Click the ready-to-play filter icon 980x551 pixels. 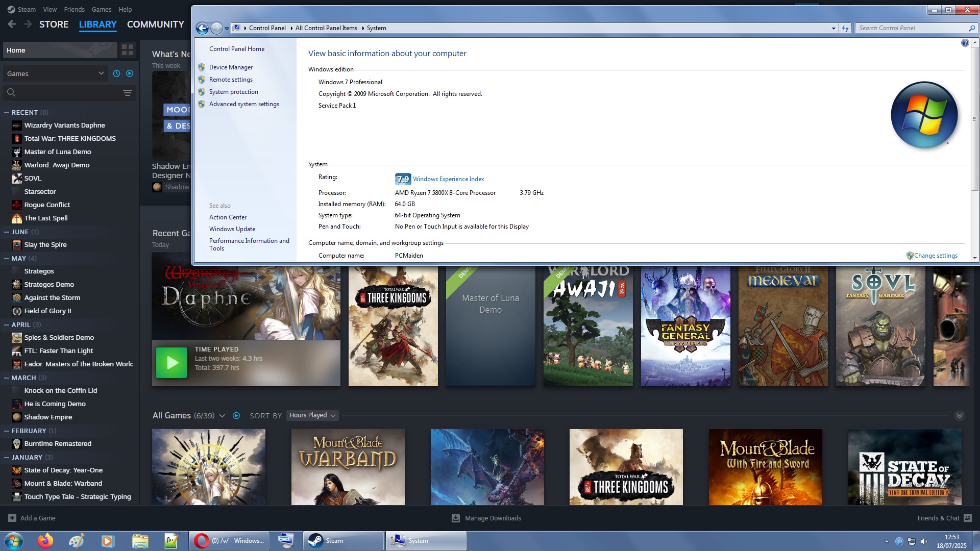coord(130,73)
